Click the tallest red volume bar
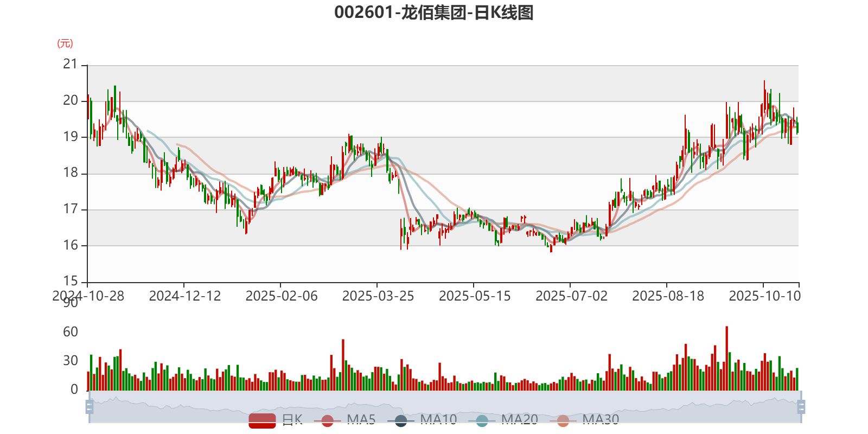This screenshot has width=868, height=434. (727, 359)
